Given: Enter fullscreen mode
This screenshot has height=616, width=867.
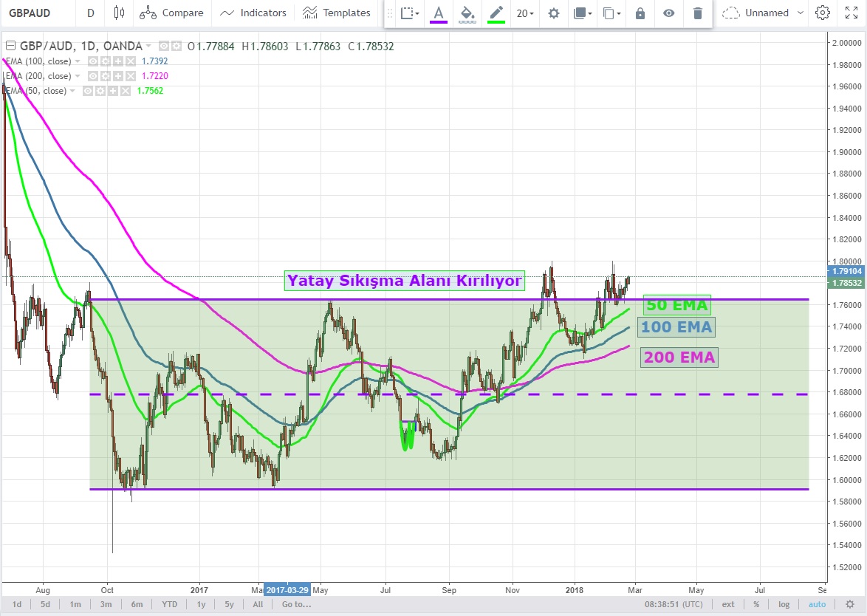Looking at the screenshot, I should [851, 13].
